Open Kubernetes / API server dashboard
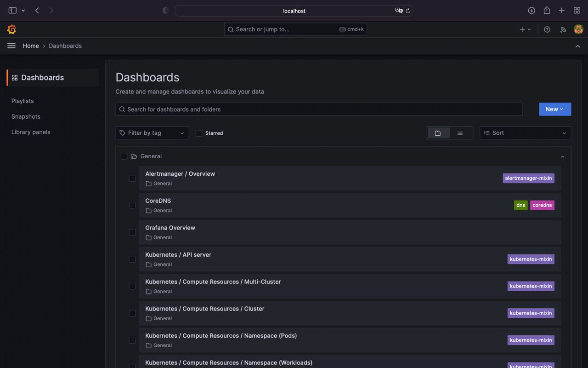Screen dimensions: 588x368 [178, 254]
